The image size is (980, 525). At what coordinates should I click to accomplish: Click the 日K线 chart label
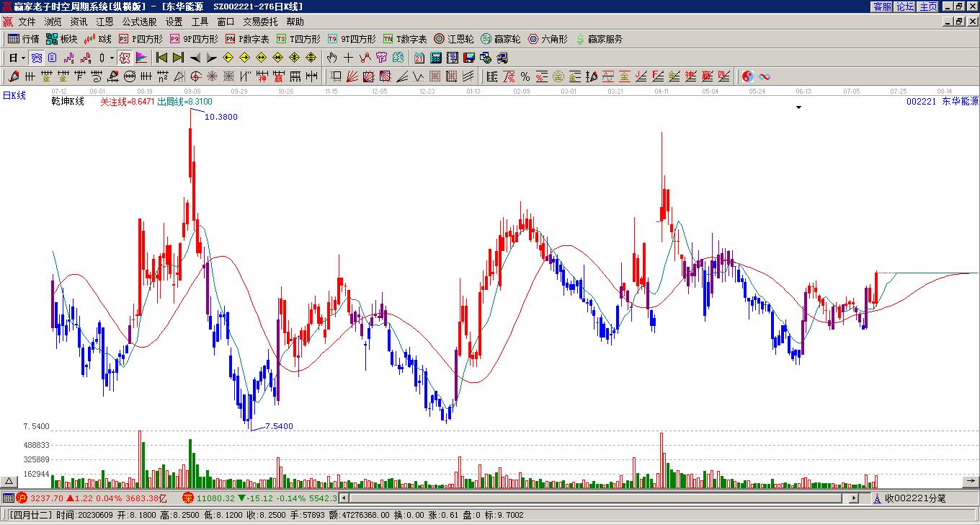click(14, 95)
